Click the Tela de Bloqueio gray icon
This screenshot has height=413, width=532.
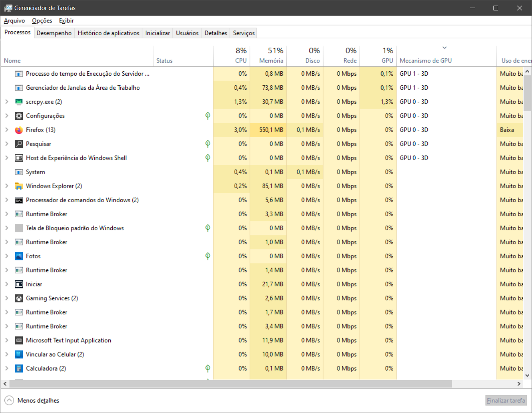(19, 228)
